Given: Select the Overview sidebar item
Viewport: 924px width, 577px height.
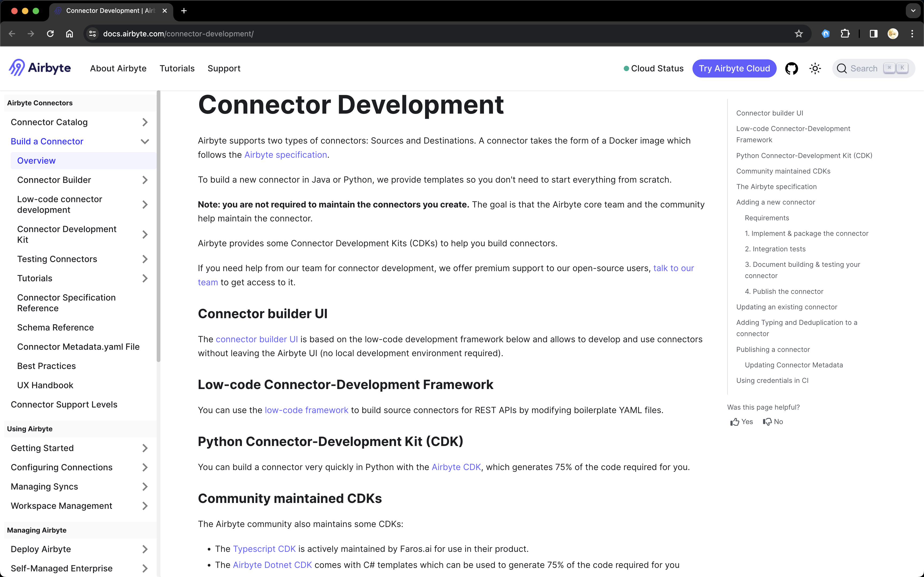Looking at the screenshot, I should click(83, 161).
